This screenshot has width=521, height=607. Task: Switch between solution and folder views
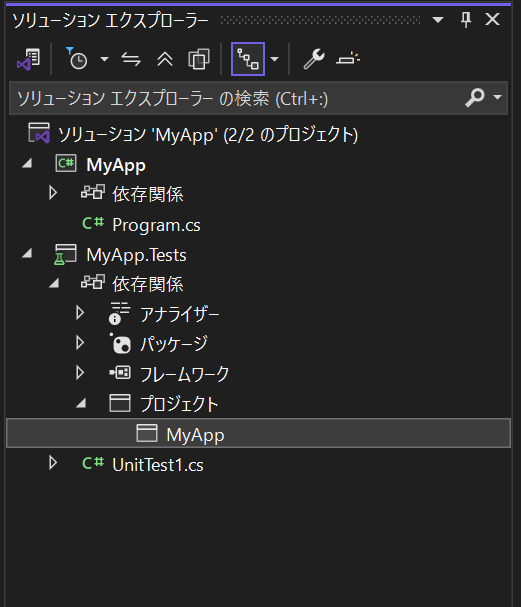pyautogui.click(x=28, y=59)
